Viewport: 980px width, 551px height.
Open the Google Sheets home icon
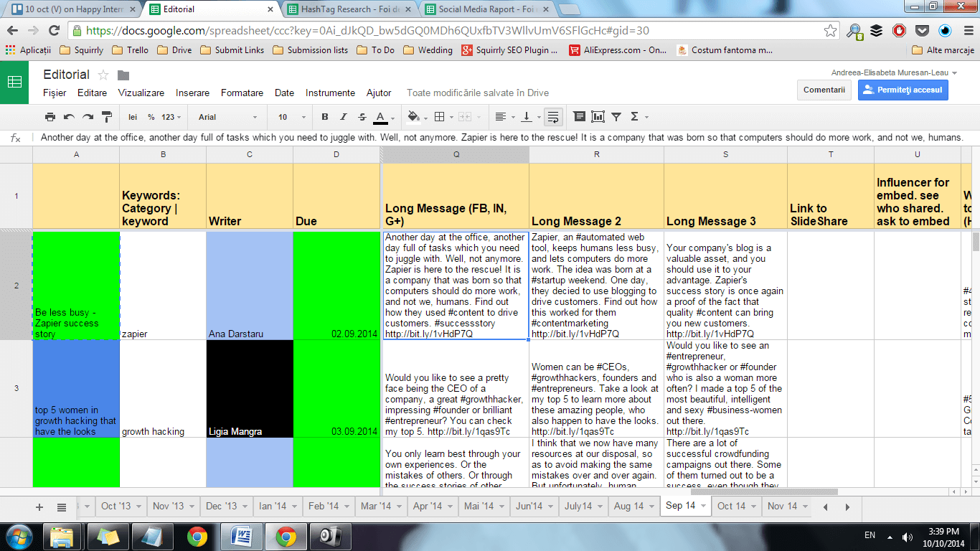(x=14, y=83)
